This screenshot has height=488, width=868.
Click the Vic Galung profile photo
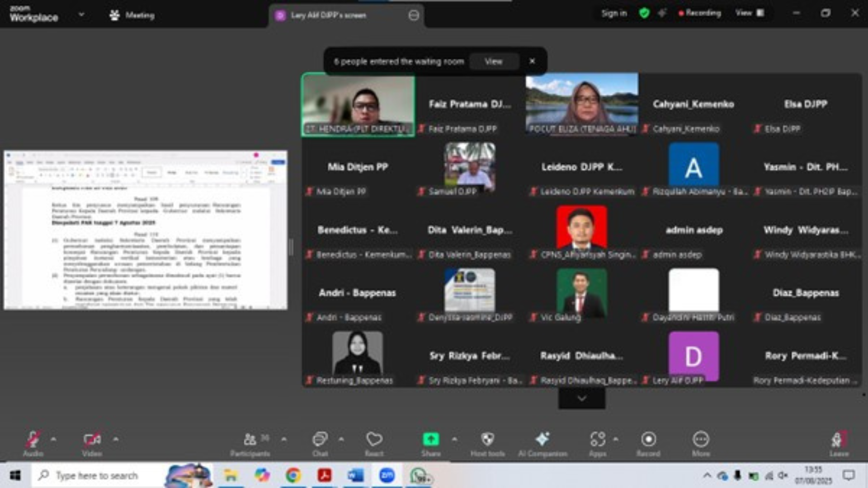[x=582, y=292]
